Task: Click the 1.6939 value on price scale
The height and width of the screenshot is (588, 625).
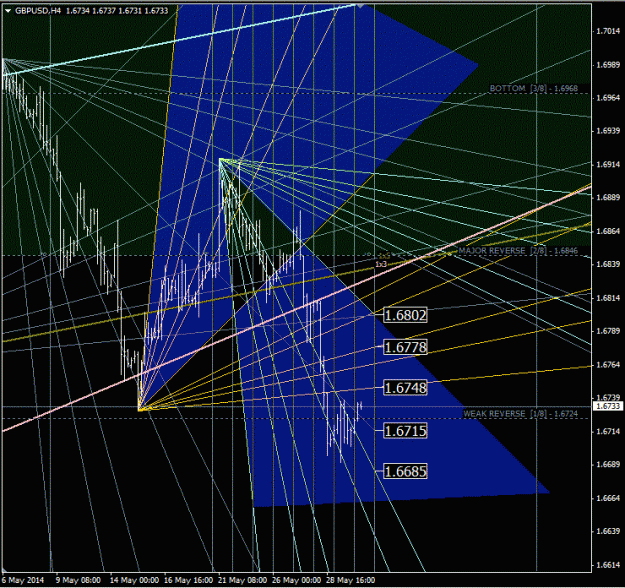Action: (608, 131)
